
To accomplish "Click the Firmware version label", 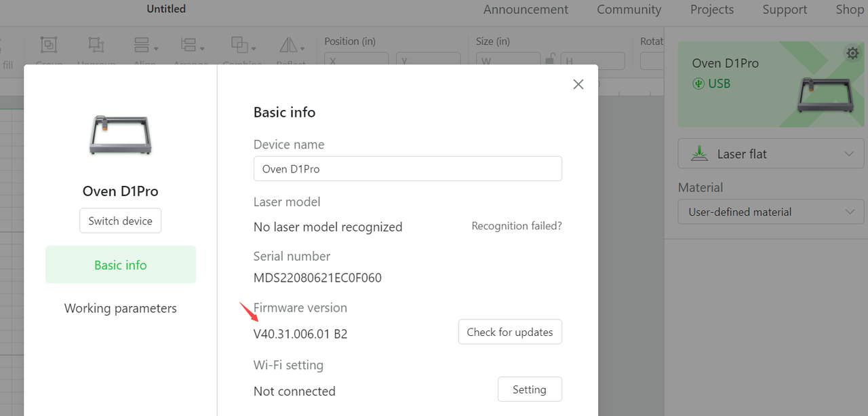I will coord(300,307).
